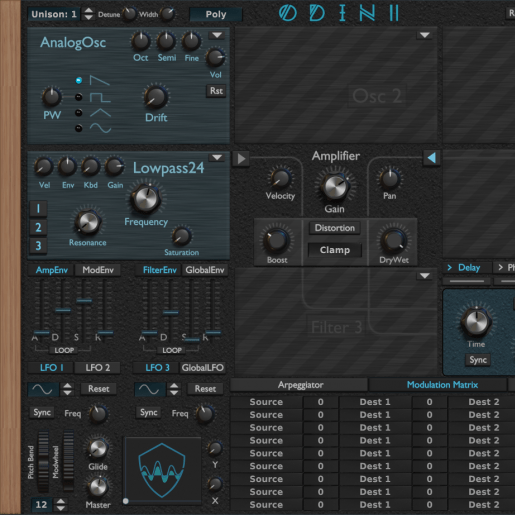
Task: Click the Pan knob
Action: point(389,178)
